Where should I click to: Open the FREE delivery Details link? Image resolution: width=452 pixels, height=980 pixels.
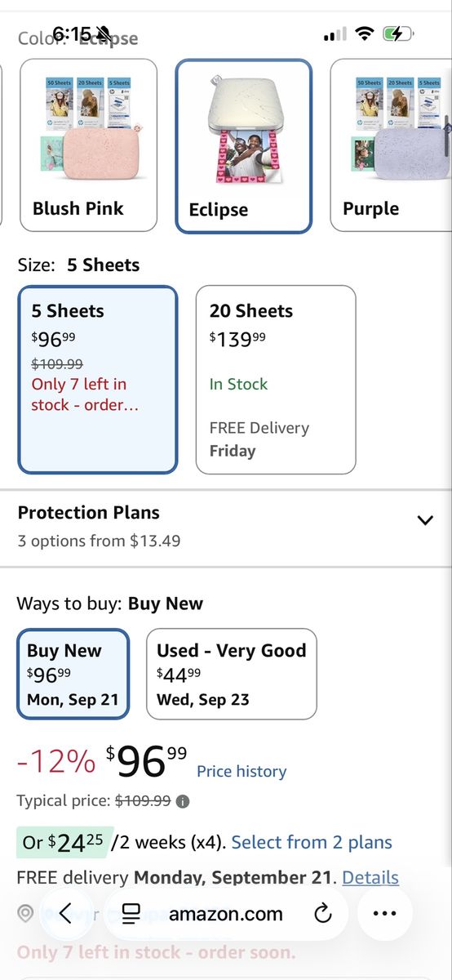click(370, 877)
